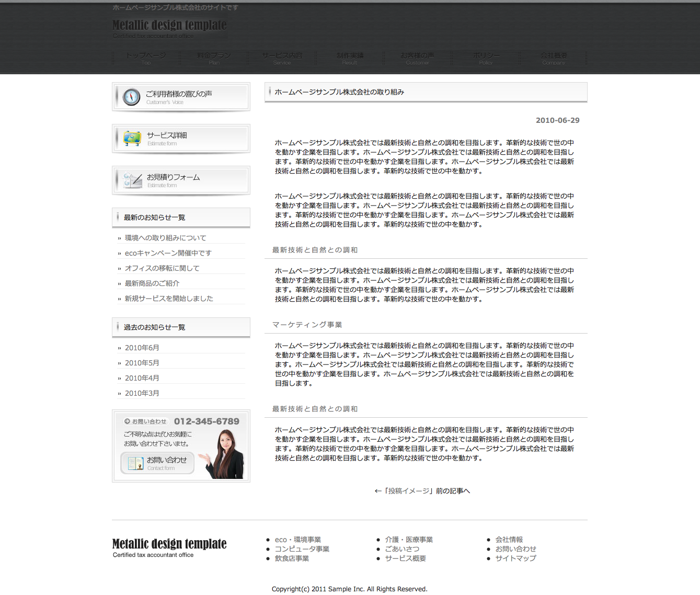
Task: Open the 料金プラン navigation item
Action: [214, 58]
